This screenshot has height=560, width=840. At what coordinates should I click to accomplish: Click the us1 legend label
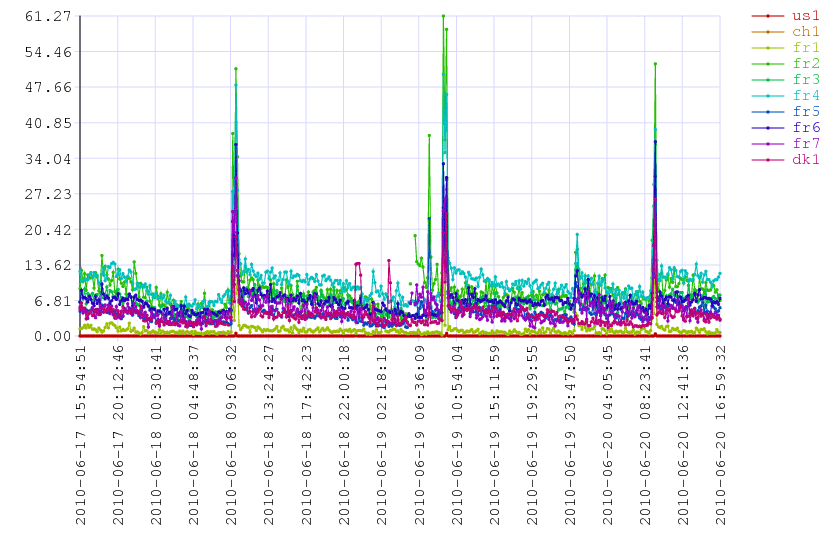[x=806, y=16]
